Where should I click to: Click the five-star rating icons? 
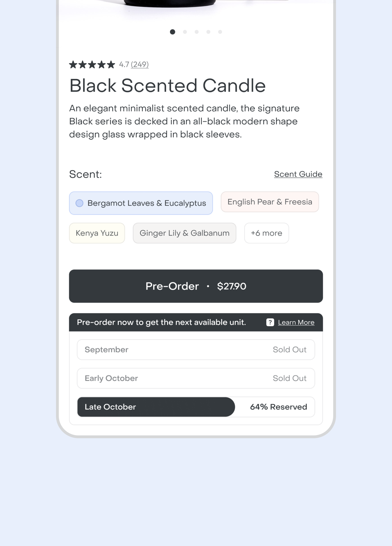(x=92, y=65)
